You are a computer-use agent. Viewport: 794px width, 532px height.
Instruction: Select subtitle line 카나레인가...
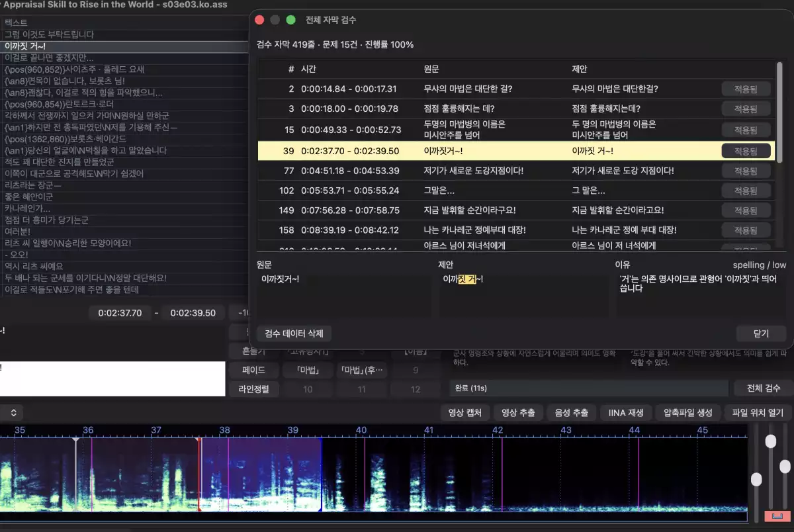123,208
